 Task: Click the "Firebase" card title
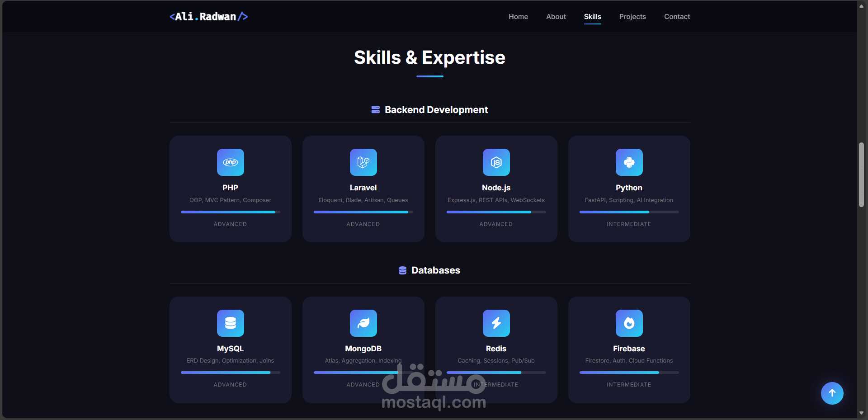coord(629,349)
